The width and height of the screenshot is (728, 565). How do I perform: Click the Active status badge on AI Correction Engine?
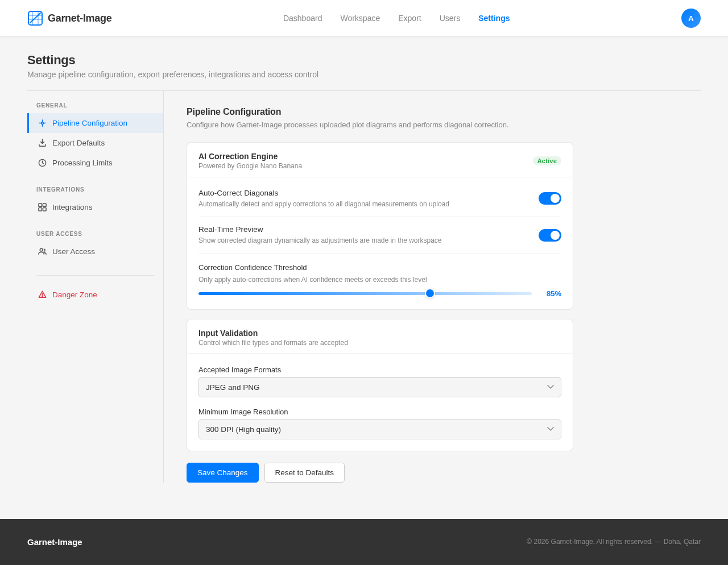(x=547, y=160)
